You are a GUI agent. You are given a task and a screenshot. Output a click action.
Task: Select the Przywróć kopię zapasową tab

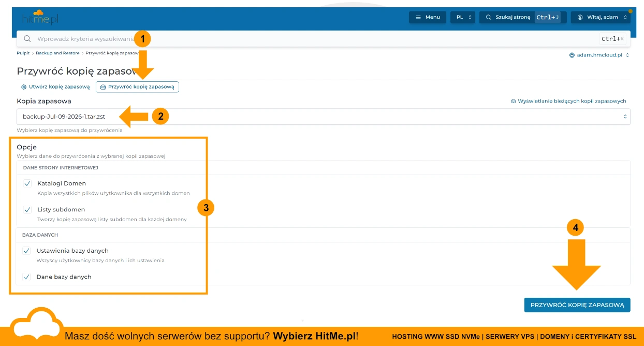137,87
